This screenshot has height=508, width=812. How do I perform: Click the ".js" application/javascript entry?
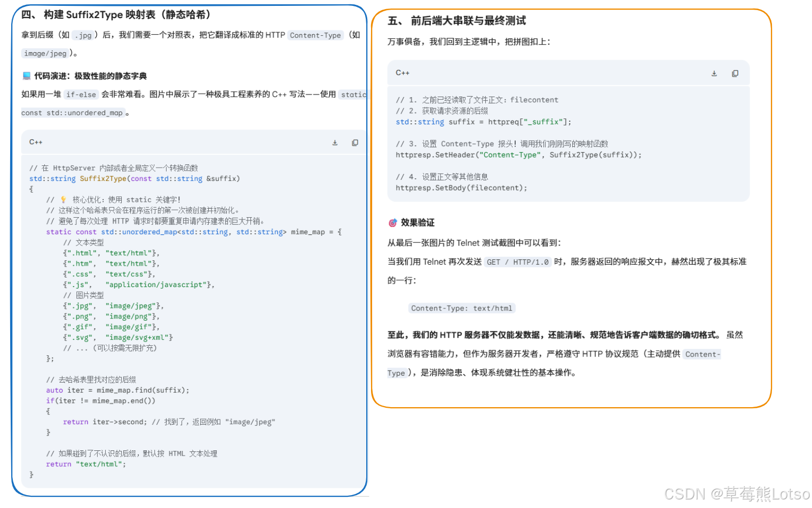click(x=139, y=285)
